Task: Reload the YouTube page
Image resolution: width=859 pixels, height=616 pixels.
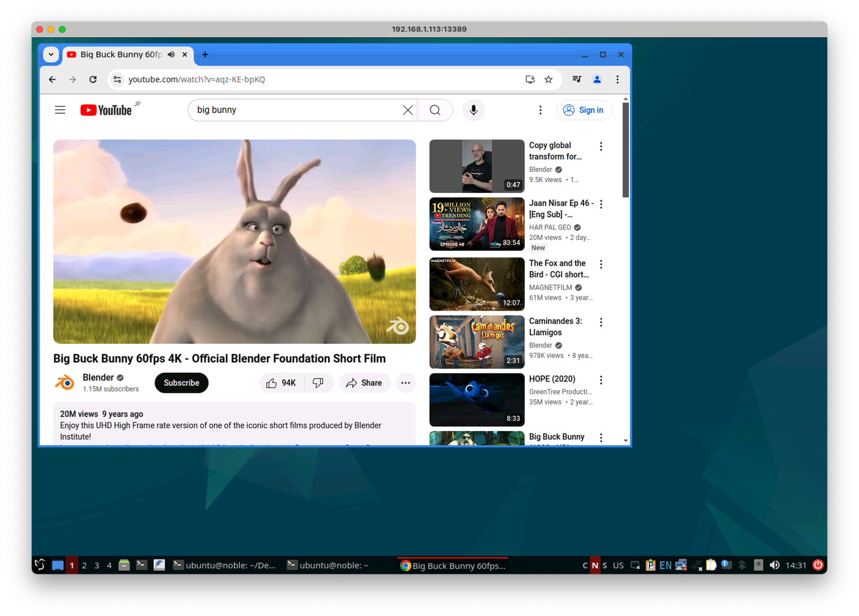Action: [x=93, y=79]
